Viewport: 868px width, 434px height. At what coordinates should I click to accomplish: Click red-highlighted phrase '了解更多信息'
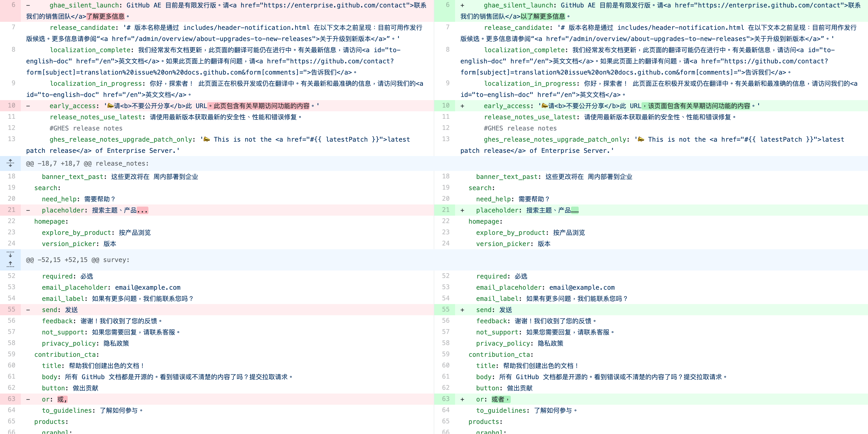pyautogui.click(x=106, y=17)
